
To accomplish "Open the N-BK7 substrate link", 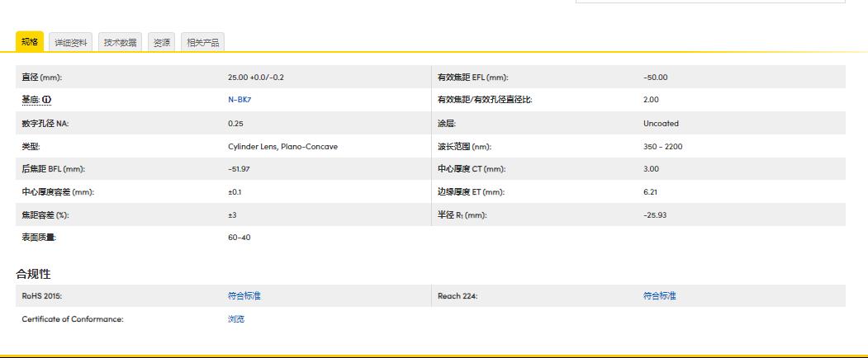I will (239, 100).
